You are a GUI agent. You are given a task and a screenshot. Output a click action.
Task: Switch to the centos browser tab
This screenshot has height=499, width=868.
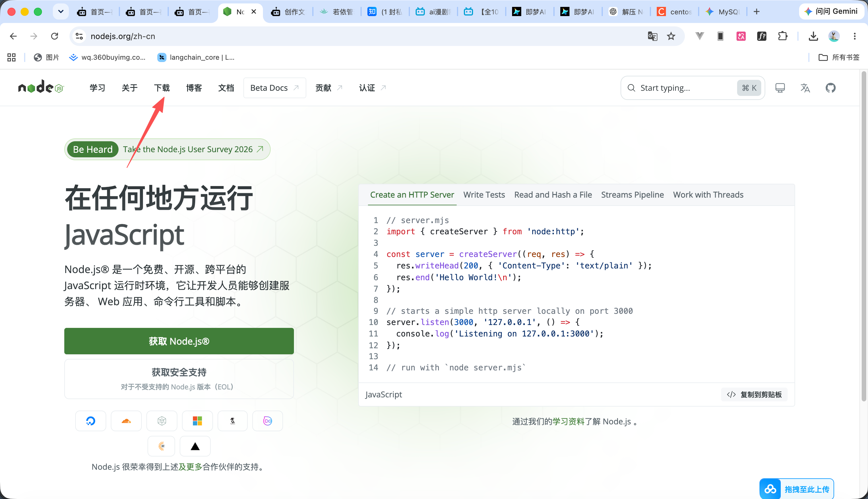click(x=675, y=12)
